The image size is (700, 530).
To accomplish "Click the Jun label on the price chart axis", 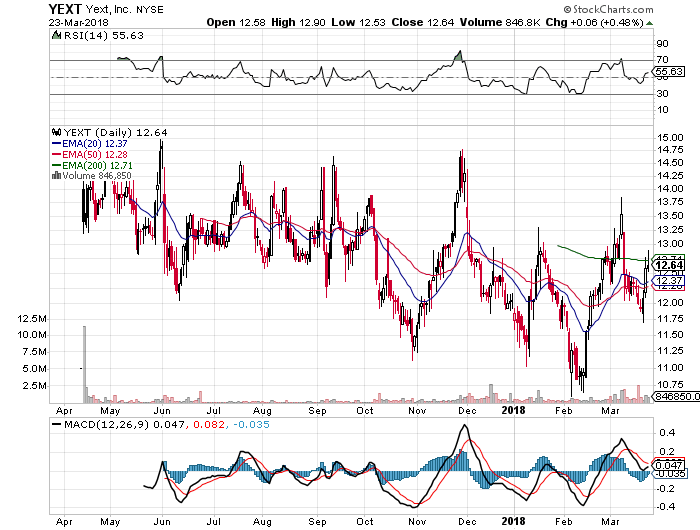I will [162, 410].
